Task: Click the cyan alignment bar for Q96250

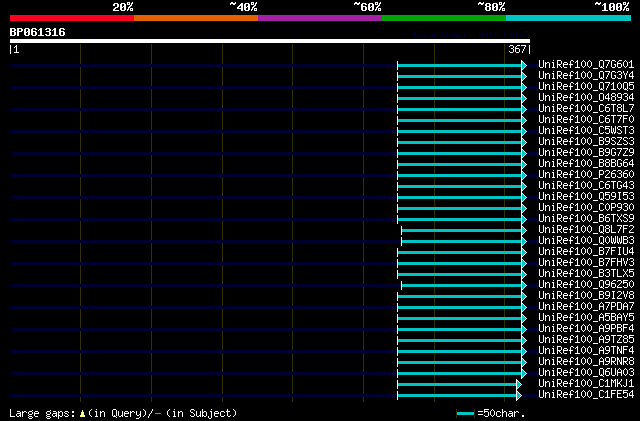Action: pyautogui.click(x=462, y=286)
